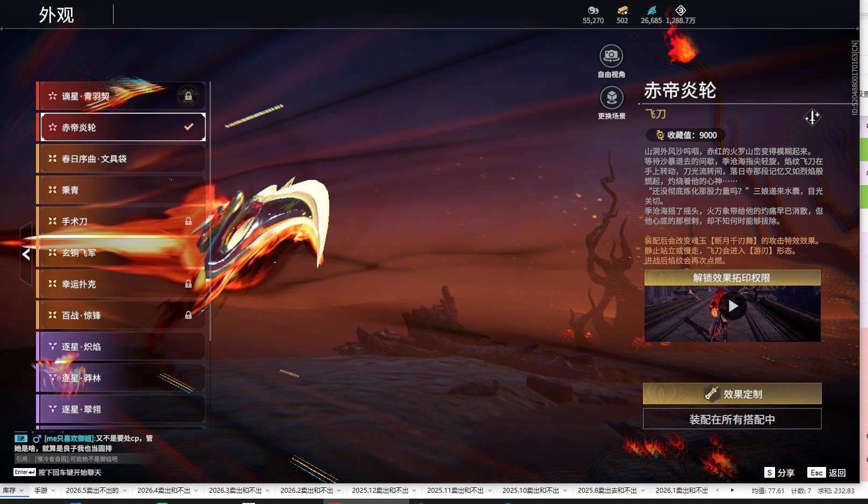Click the purple icon of 逐星·炽焰 row
This screenshot has width=868, height=504.
[x=53, y=347]
